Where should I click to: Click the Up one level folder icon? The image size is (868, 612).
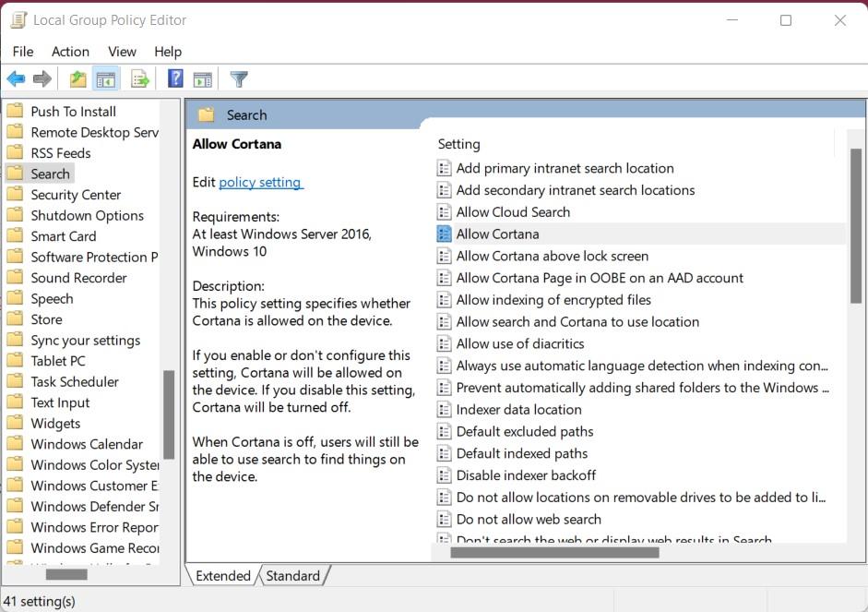click(x=78, y=79)
